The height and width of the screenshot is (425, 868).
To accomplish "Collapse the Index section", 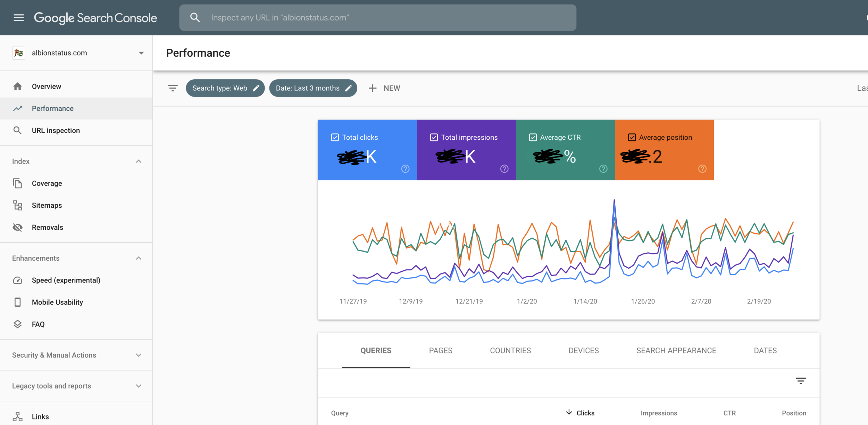I will coord(139,161).
